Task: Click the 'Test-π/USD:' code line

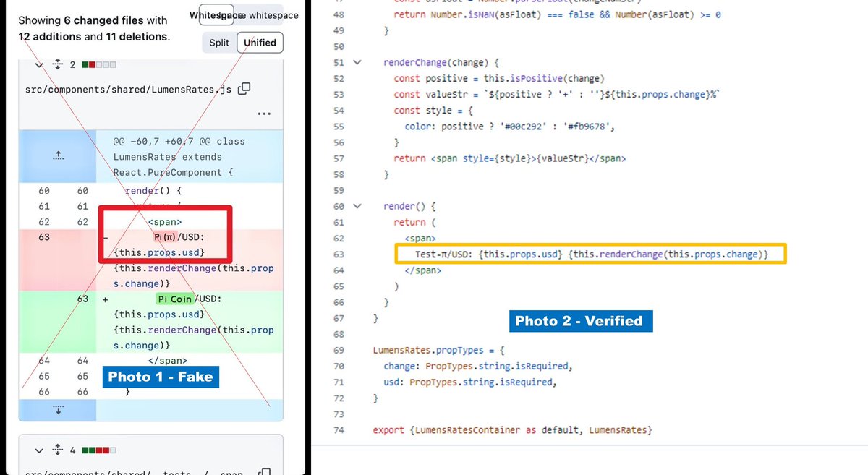Action: click(x=591, y=254)
